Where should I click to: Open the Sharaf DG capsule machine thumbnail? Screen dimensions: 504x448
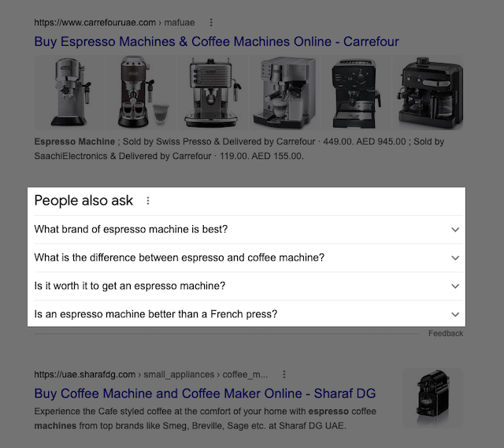click(x=433, y=398)
